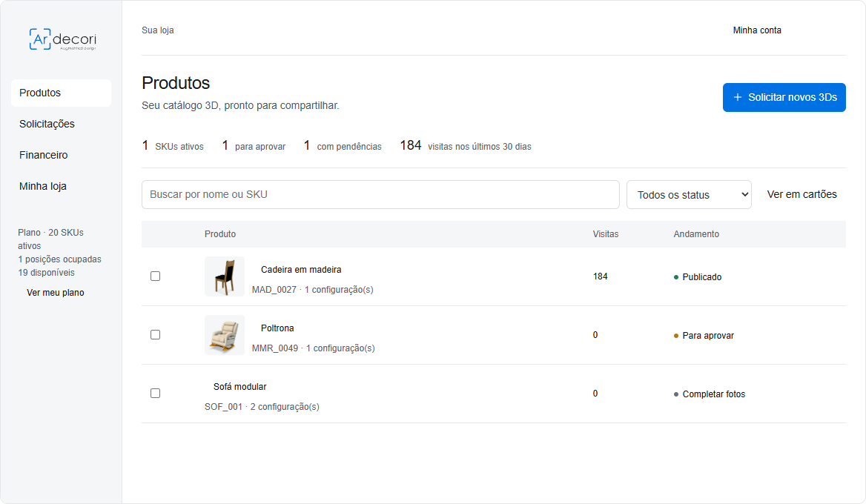Click the Andamento column header
Image resolution: width=866 pixels, height=504 pixels.
click(696, 234)
